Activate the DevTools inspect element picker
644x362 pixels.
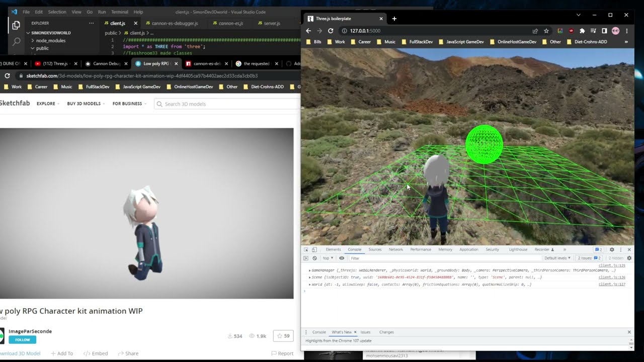click(306, 249)
